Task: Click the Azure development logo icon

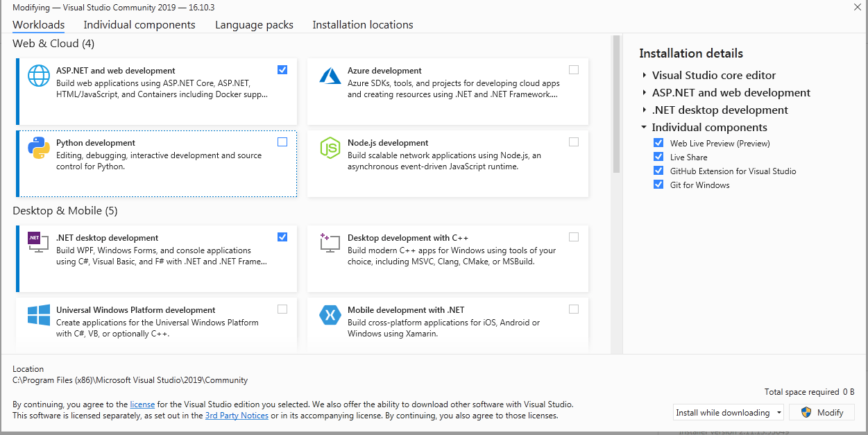Action: (330, 76)
